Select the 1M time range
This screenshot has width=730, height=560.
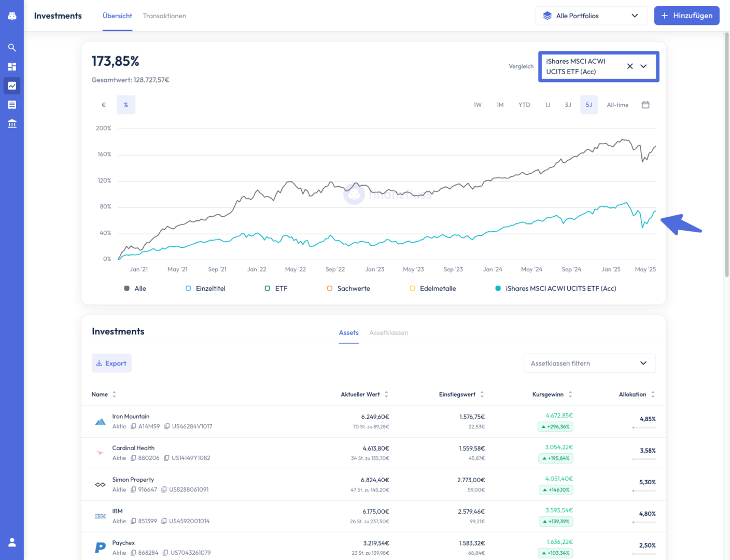[500, 105]
